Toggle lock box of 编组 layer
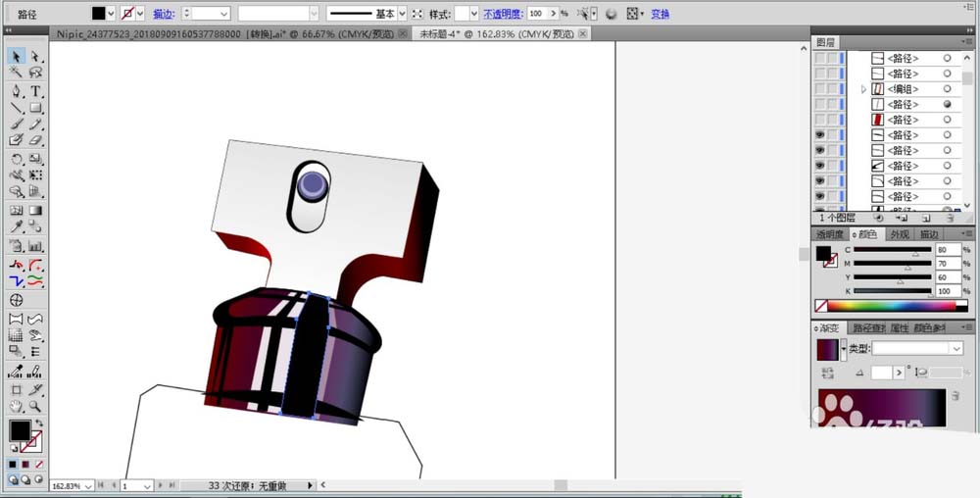Image resolution: width=980 pixels, height=498 pixels. [832, 89]
